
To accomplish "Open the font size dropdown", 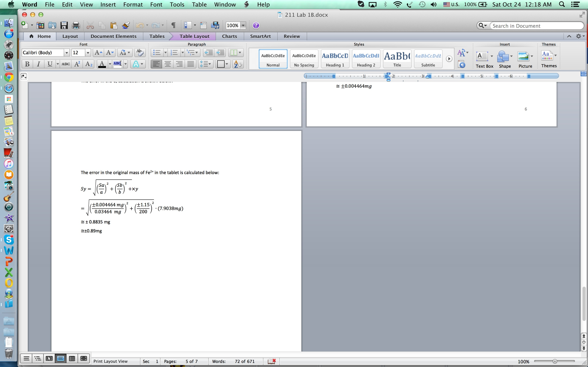I will point(88,53).
